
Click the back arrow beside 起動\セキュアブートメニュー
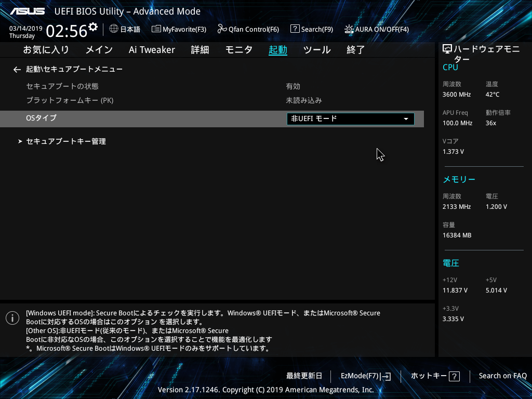(x=17, y=70)
